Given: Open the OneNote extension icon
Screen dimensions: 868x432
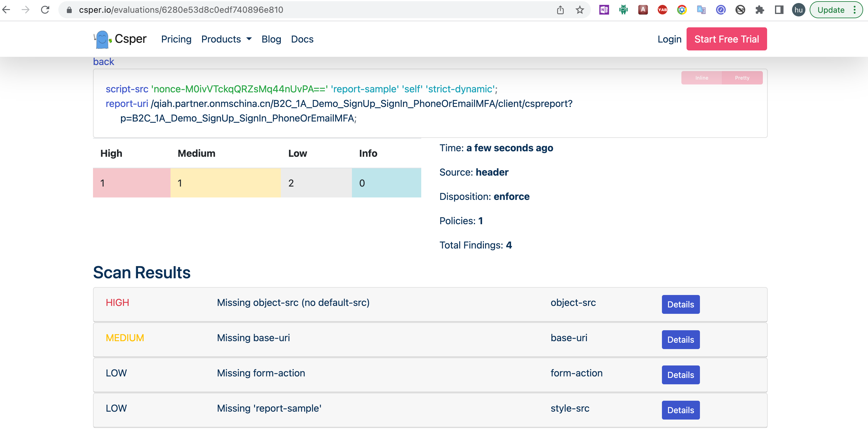Looking at the screenshot, I should (x=604, y=10).
